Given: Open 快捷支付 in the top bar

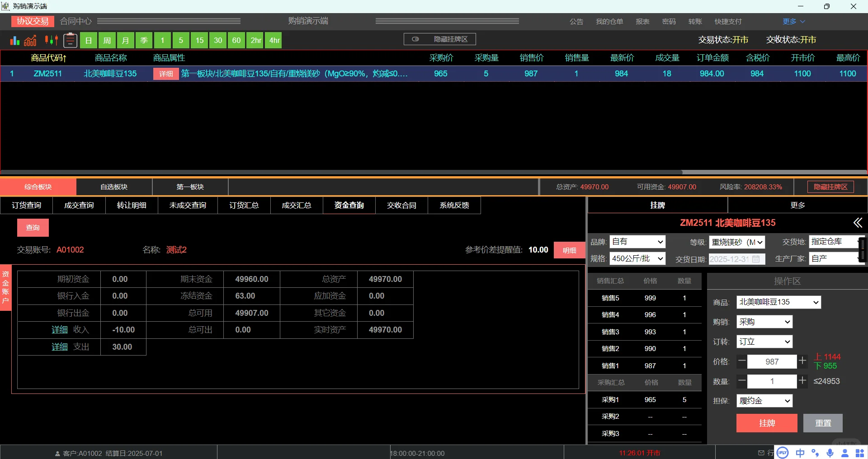Looking at the screenshot, I should pos(728,21).
